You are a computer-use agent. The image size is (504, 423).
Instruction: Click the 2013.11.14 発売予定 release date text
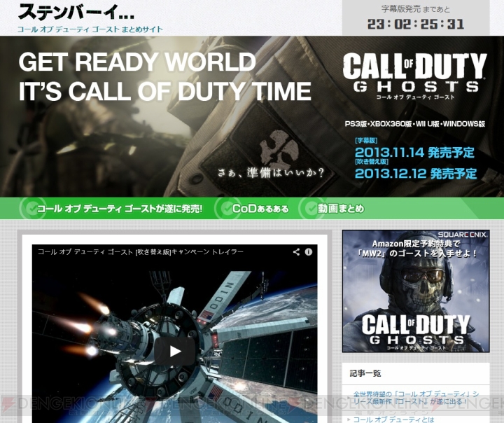(414, 153)
